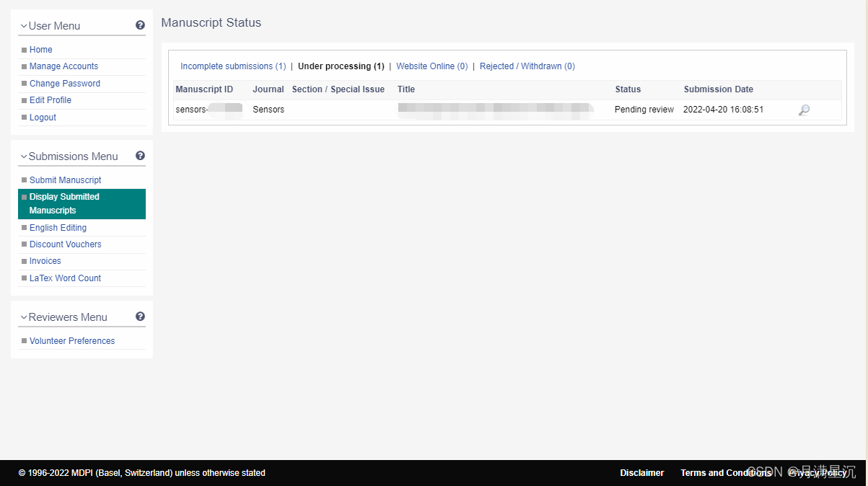This screenshot has width=868, height=486.
Task: Open the magnifier view icon for sensors manuscript
Action: (x=804, y=110)
